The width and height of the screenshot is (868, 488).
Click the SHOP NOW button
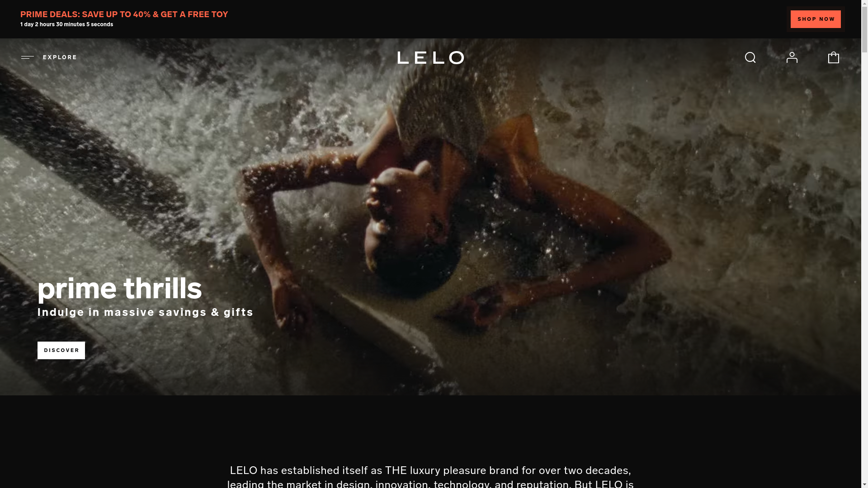click(816, 19)
